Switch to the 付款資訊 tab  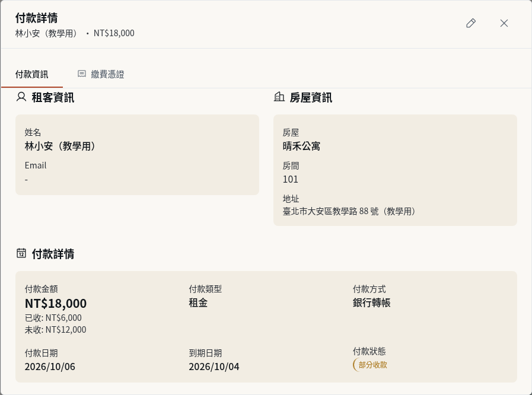point(31,74)
